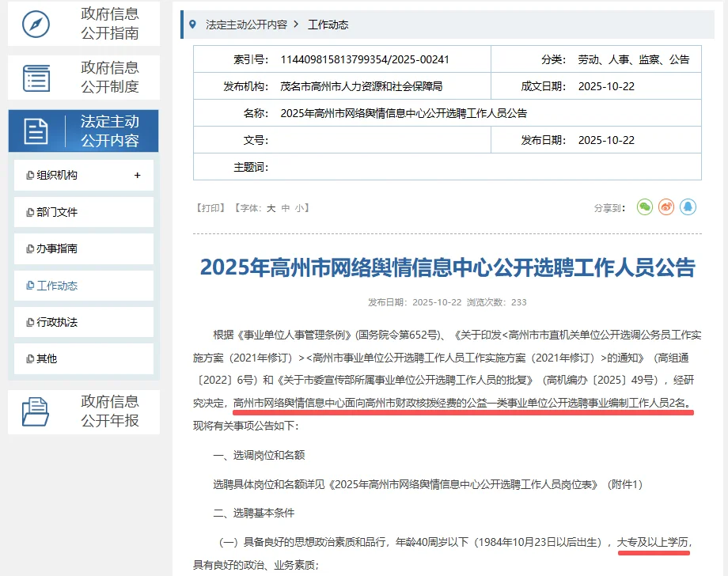This screenshot has width=728, height=576.
Task: Click publisher 茂名市高州市人力资源和社会保障局
Action: pyautogui.click(x=361, y=86)
